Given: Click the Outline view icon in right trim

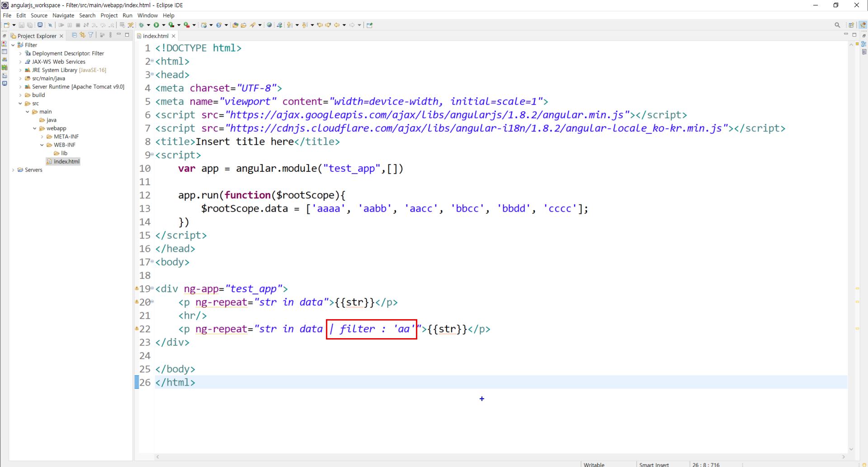Looking at the screenshot, I should (864, 44).
